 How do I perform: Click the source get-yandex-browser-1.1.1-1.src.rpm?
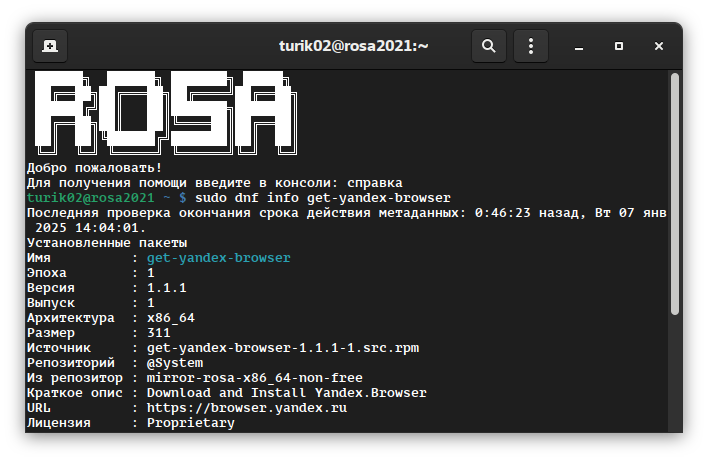point(283,348)
